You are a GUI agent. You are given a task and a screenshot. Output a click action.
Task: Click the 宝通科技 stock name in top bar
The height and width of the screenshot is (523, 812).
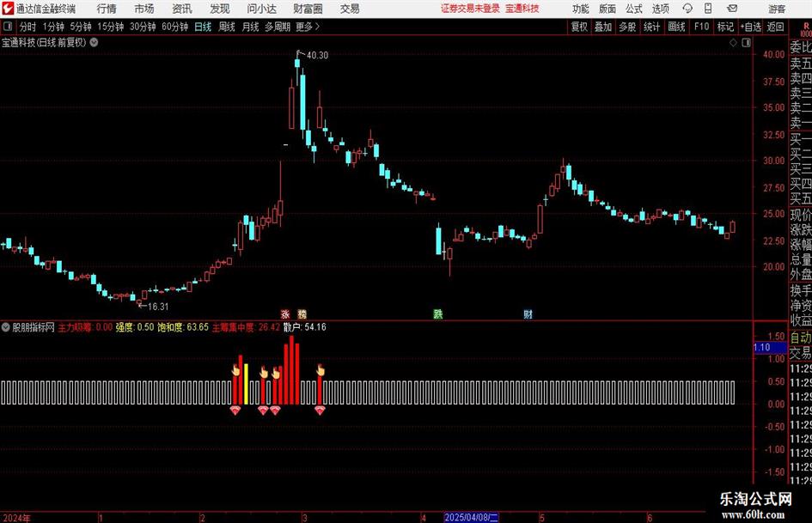coord(522,9)
